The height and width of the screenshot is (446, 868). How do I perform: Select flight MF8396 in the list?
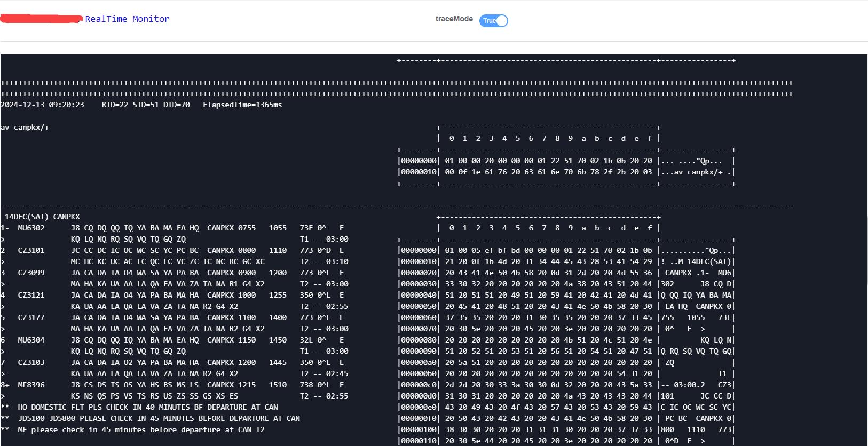point(31,385)
